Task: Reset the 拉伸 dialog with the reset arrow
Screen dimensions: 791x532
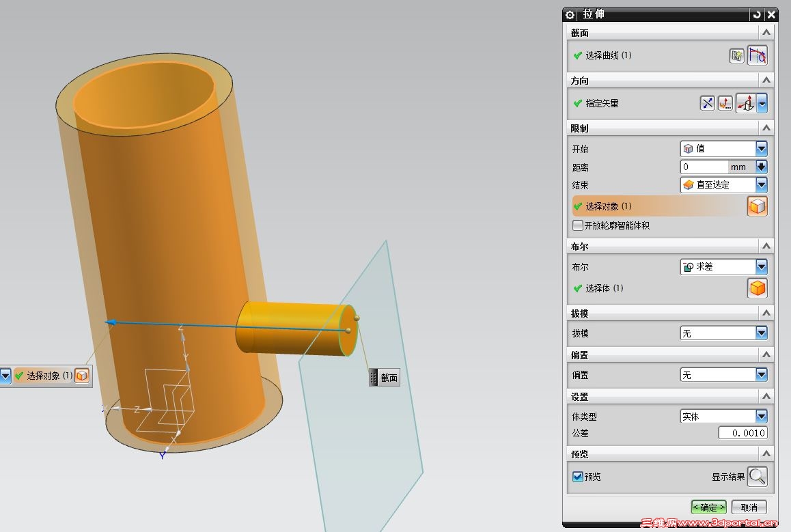Action: tap(756, 14)
